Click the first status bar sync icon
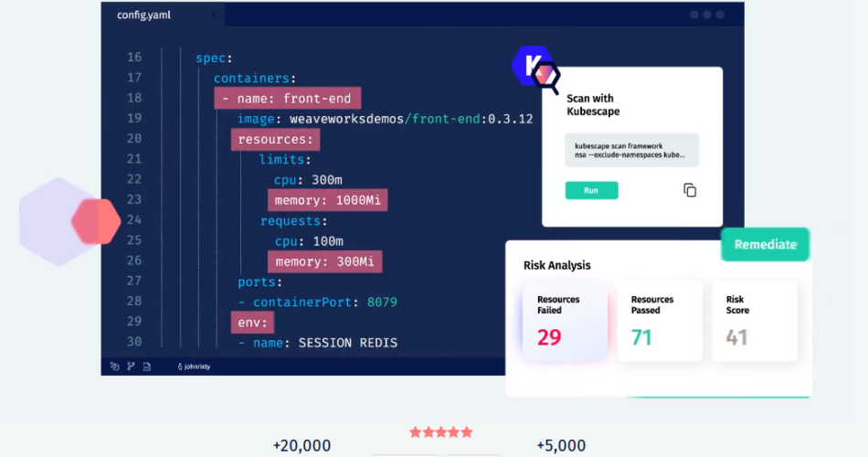This screenshot has width=868, height=457. pos(114,366)
